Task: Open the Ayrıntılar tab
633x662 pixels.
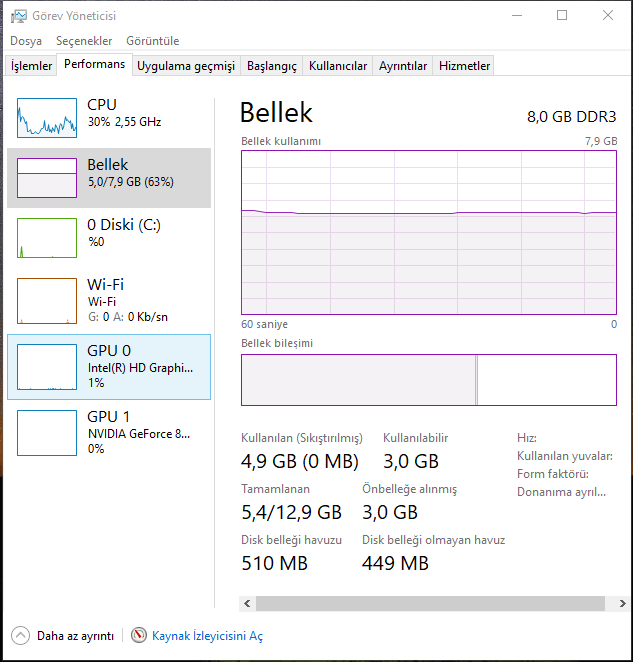Action: [403, 66]
